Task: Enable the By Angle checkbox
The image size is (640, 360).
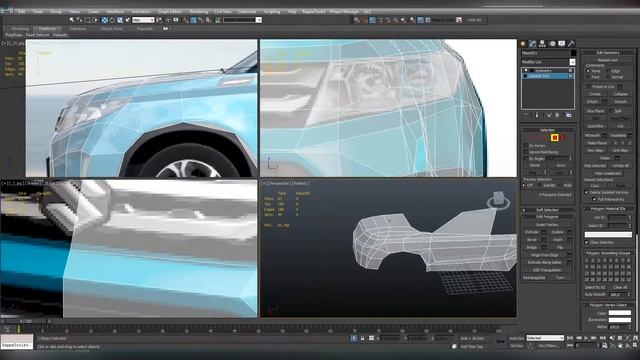Action: [526, 158]
